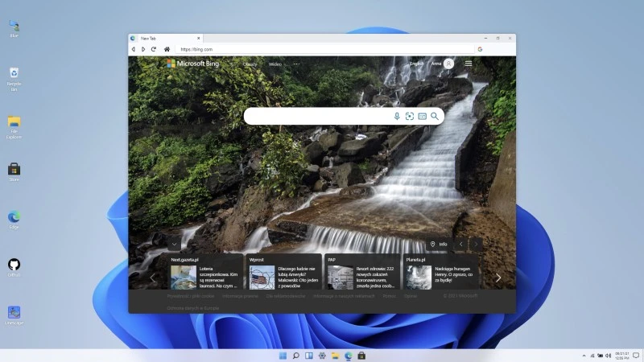The height and width of the screenshot is (362, 644).
Task: Open the Linescape desktop icon
Action: 14,315
